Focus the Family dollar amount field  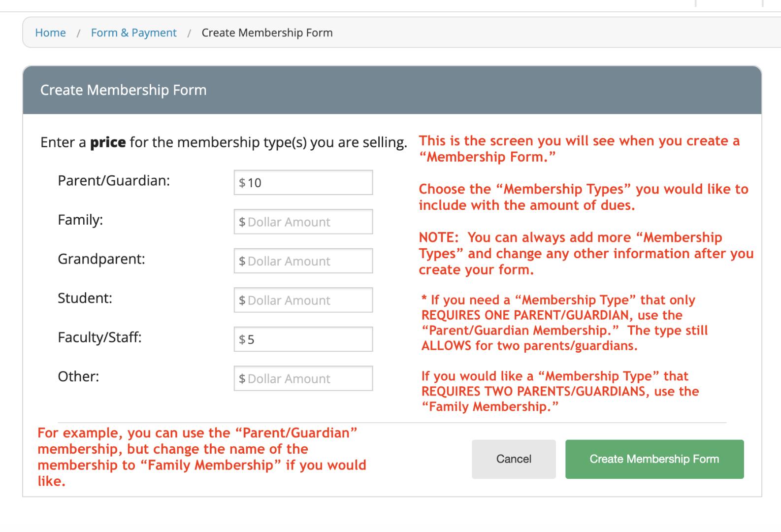click(x=303, y=222)
